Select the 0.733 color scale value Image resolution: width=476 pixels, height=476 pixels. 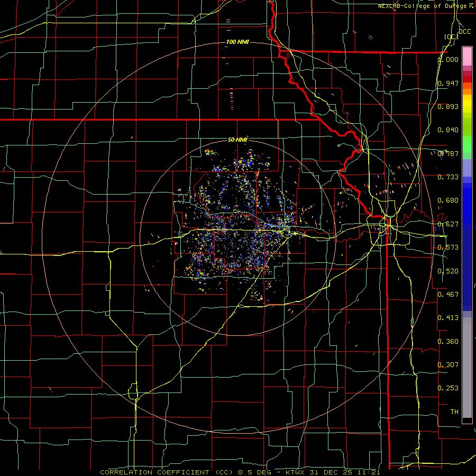[448, 177]
